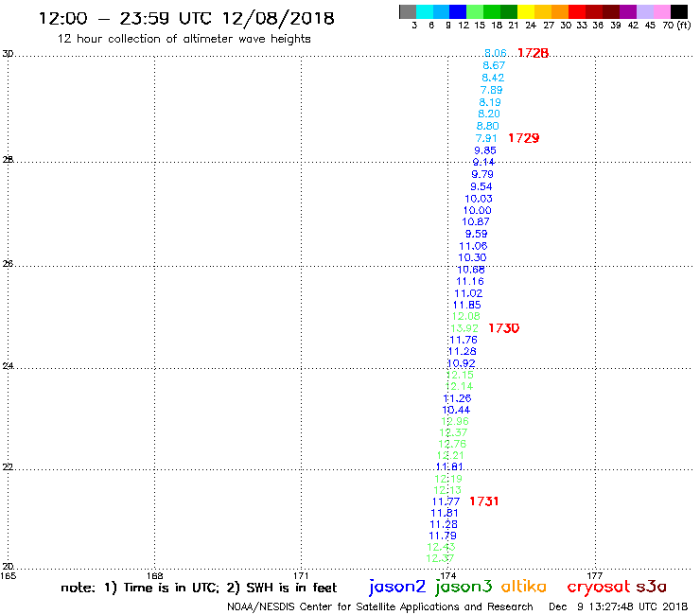The image size is (700, 615).
Task: Click the longitude axis label 177
Action: 594,575
